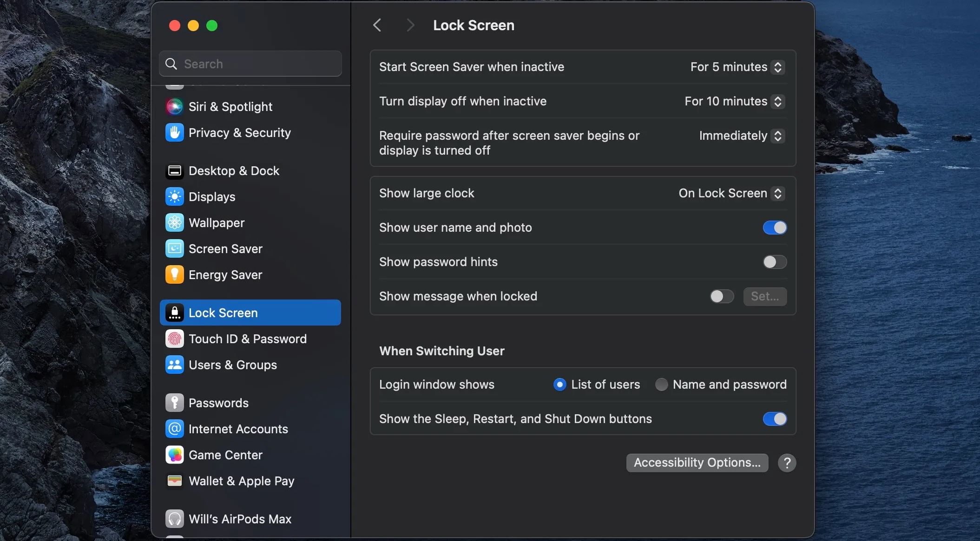
Task: Turn on Show message when locked
Action: 722,296
